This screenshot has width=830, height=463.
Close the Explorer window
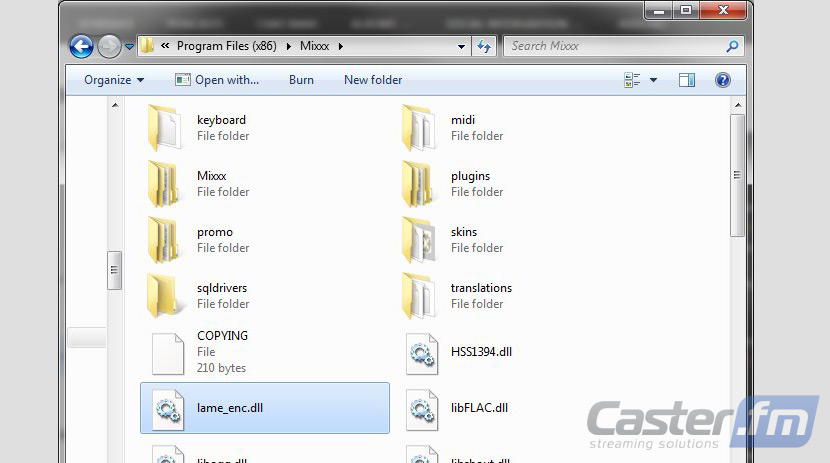click(723, 11)
